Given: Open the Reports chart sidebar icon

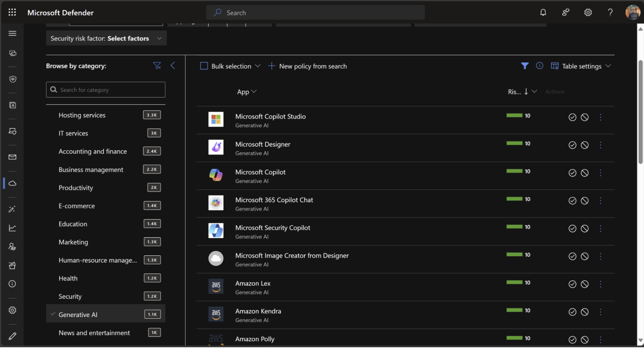Looking at the screenshot, I should 13,228.
